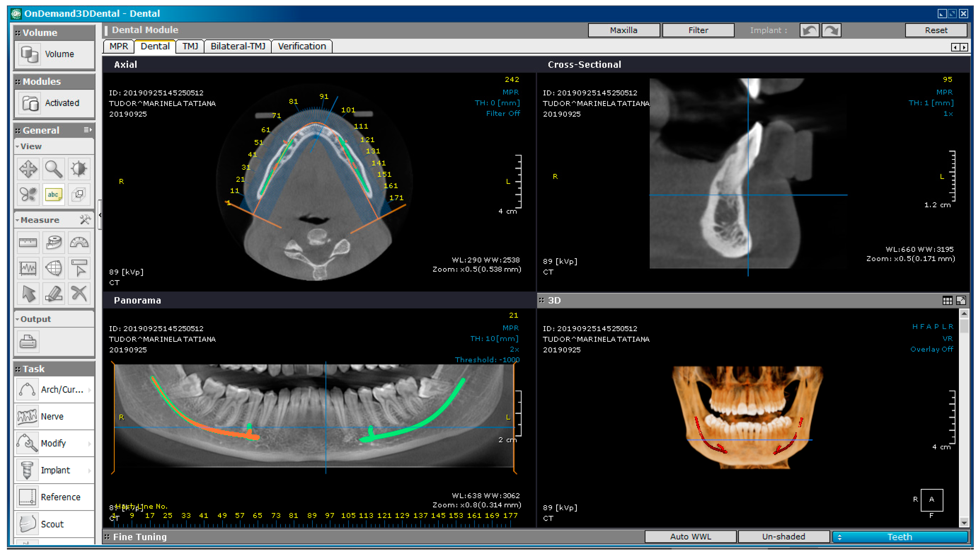Switch to the Dental tab
980x554 pixels.
[155, 46]
